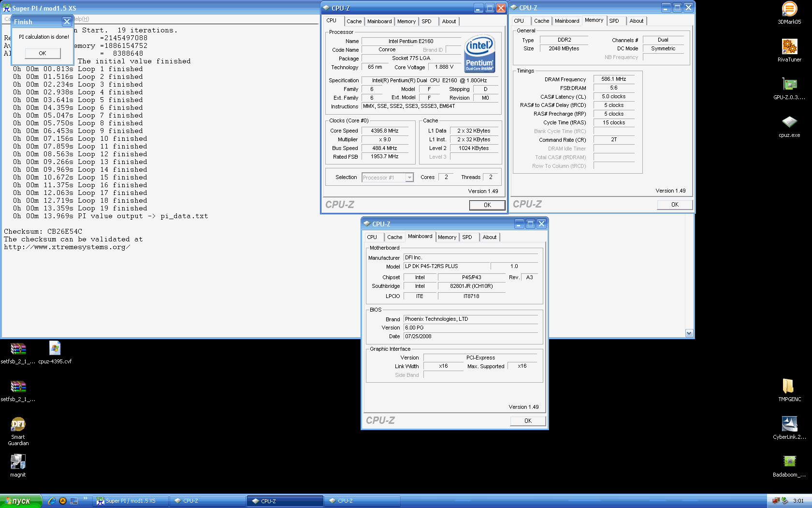Click the DRAM Frequency 586.1 MHz field
The width and height of the screenshot is (812, 508).
click(614, 79)
